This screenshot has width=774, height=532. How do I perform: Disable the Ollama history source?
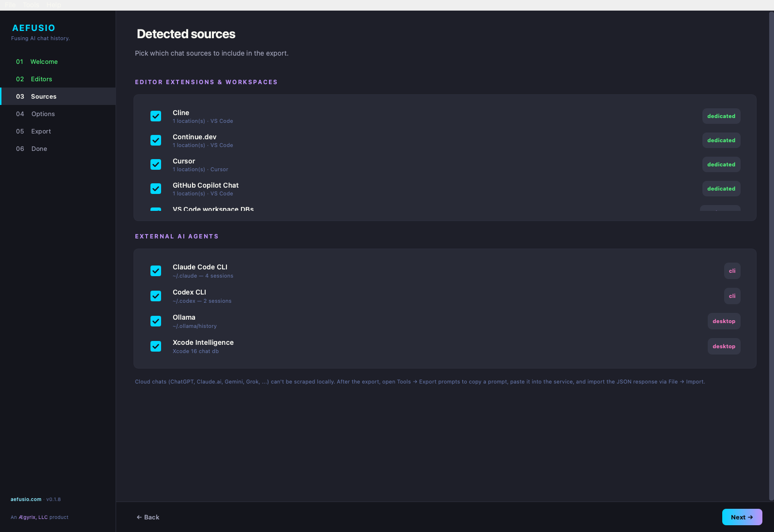156,321
